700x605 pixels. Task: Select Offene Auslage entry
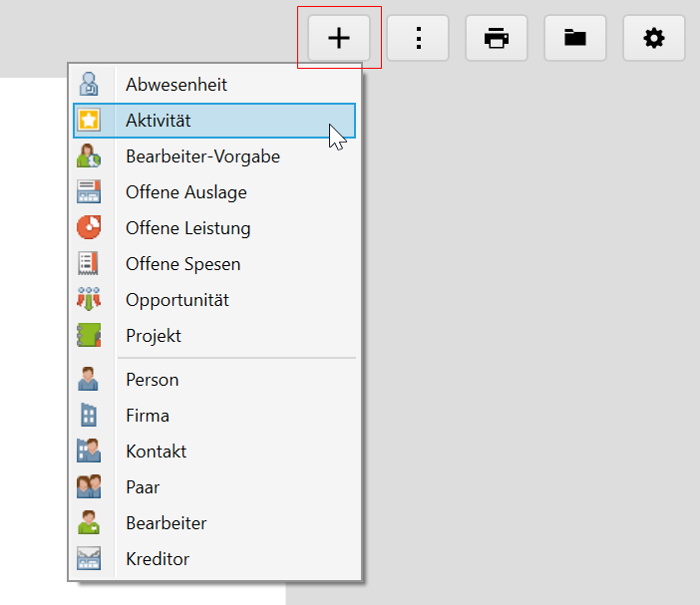185,192
